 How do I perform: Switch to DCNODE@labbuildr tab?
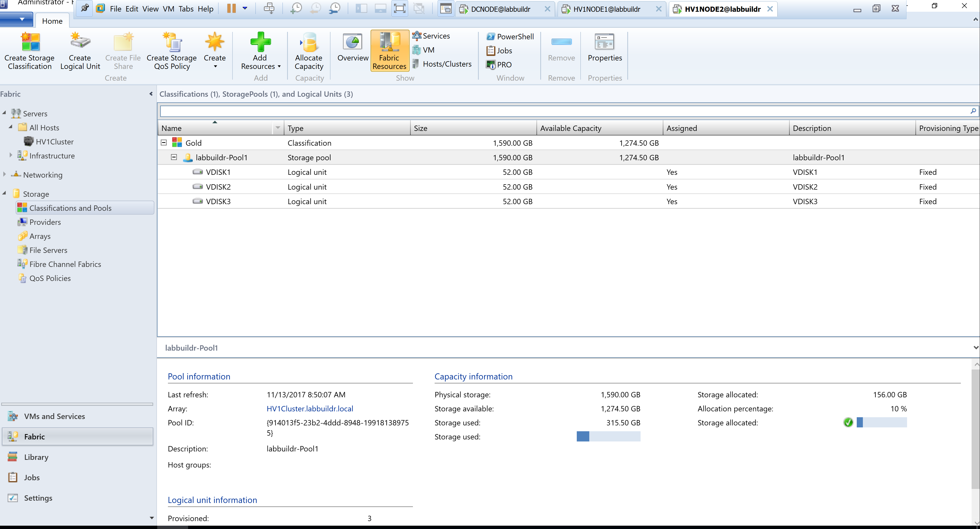pyautogui.click(x=500, y=9)
